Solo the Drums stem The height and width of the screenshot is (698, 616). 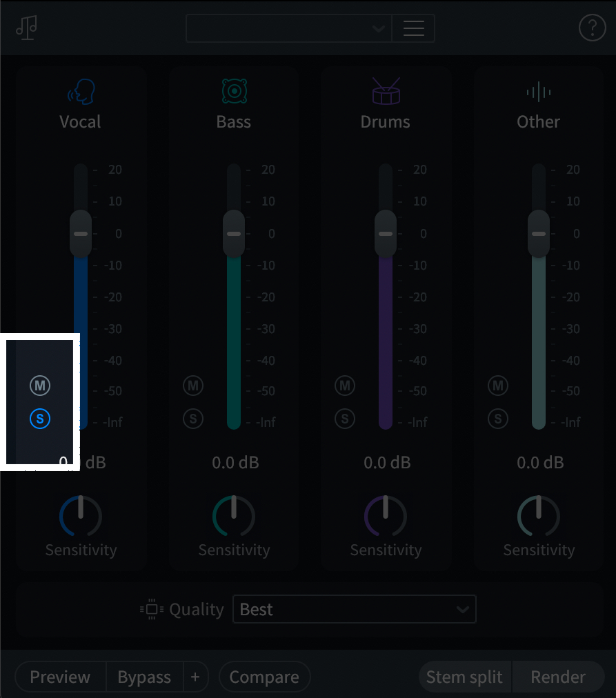(x=345, y=419)
